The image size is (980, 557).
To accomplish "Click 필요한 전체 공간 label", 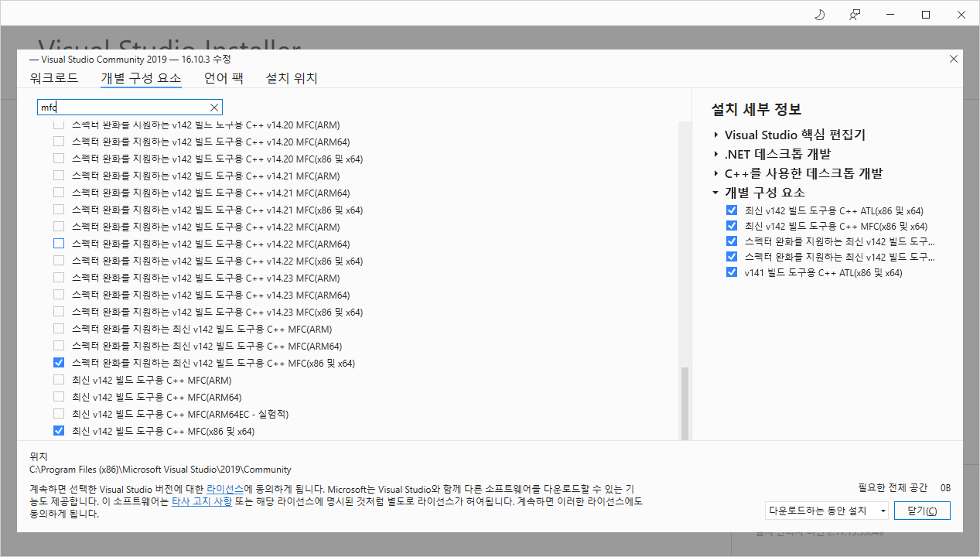I will [x=892, y=487].
